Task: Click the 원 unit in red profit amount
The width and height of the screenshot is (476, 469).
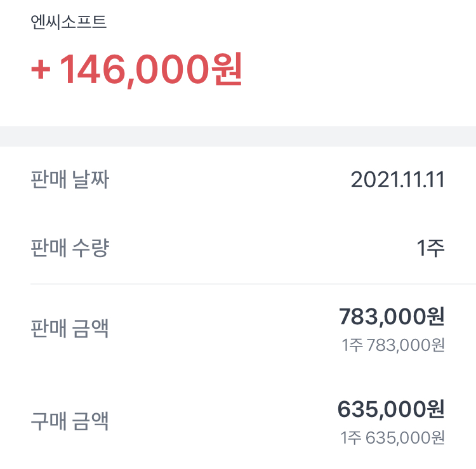Action: (x=225, y=70)
